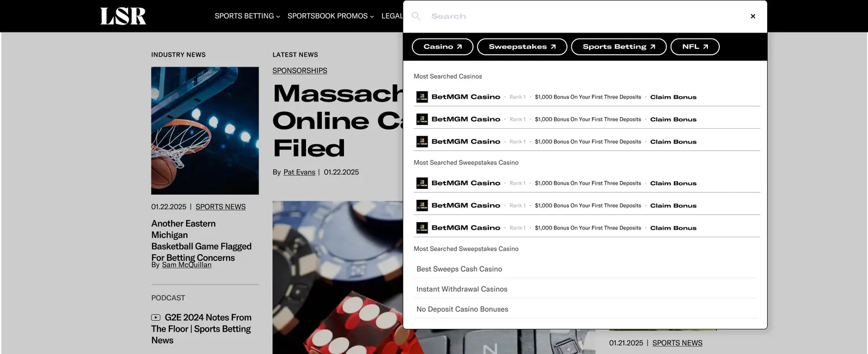
Task: Open the Sports Betting header dropdown menu
Action: pyautogui.click(x=247, y=16)
